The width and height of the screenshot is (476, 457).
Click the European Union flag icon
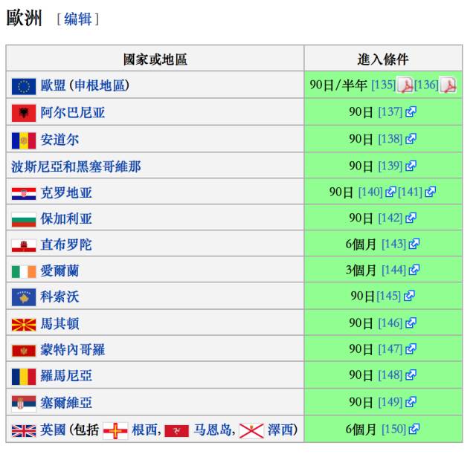click(24, 86)
